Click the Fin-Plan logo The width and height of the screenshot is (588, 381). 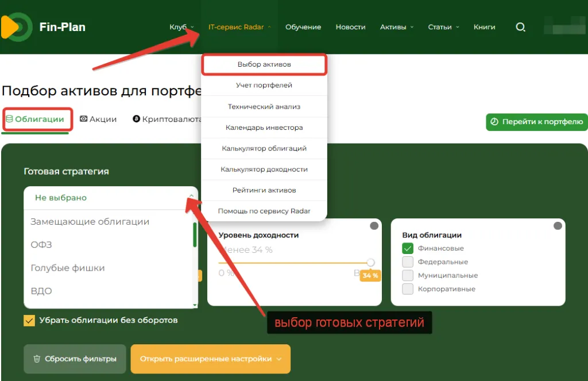[x=43, y=26]
